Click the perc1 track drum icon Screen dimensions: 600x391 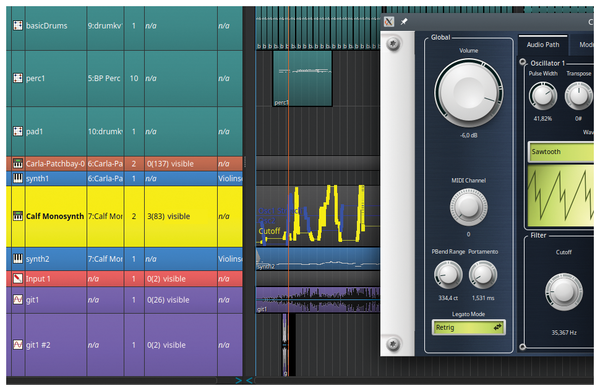[18, 78]
